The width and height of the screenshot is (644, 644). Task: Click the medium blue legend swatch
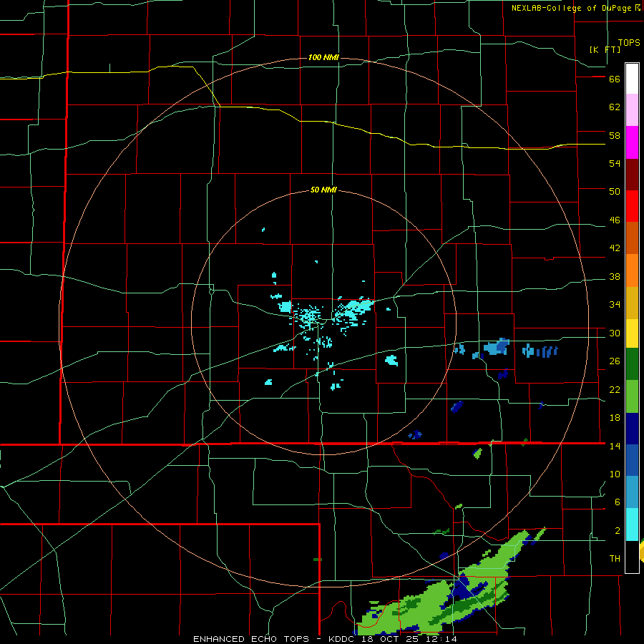pyautogui.click(x=632, y=460)
